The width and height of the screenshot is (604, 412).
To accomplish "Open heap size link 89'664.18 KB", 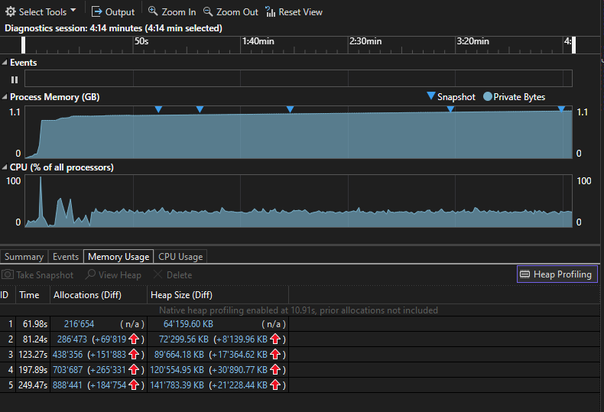I will [x=179, y=355].
